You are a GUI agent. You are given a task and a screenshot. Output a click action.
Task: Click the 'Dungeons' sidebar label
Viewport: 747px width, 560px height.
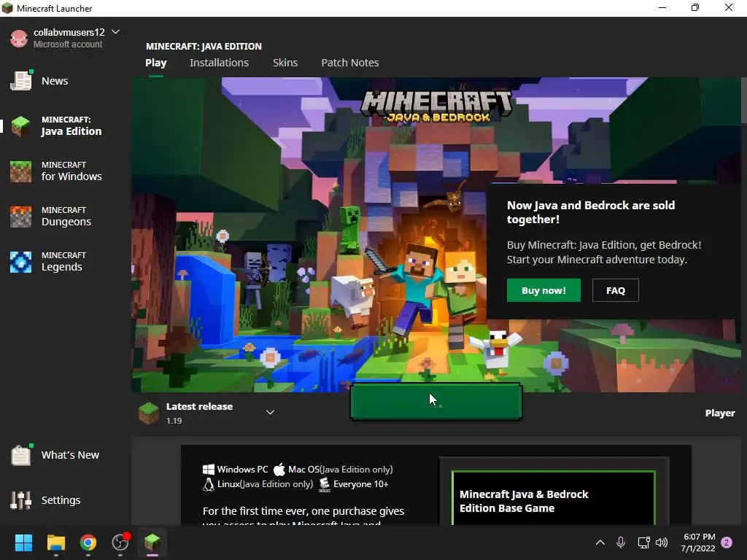[x=66, y=222]
